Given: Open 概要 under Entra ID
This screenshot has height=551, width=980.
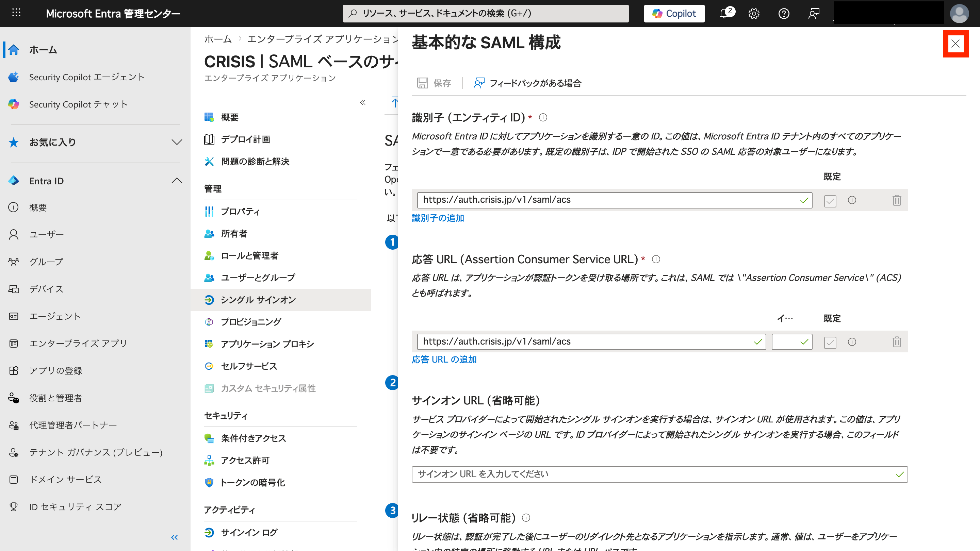Looking at the screenshot, I should click(x=95, y=207).
